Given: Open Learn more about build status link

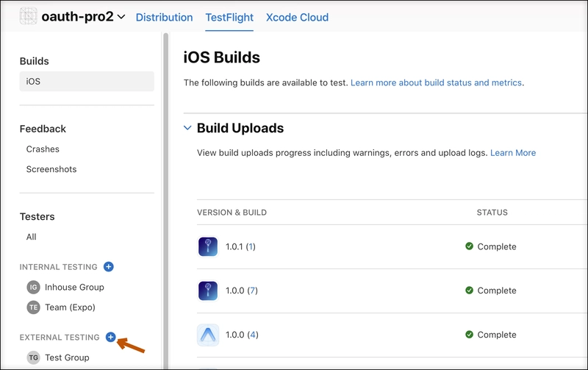Looking at the screenshot, I should tap(436, 82).
